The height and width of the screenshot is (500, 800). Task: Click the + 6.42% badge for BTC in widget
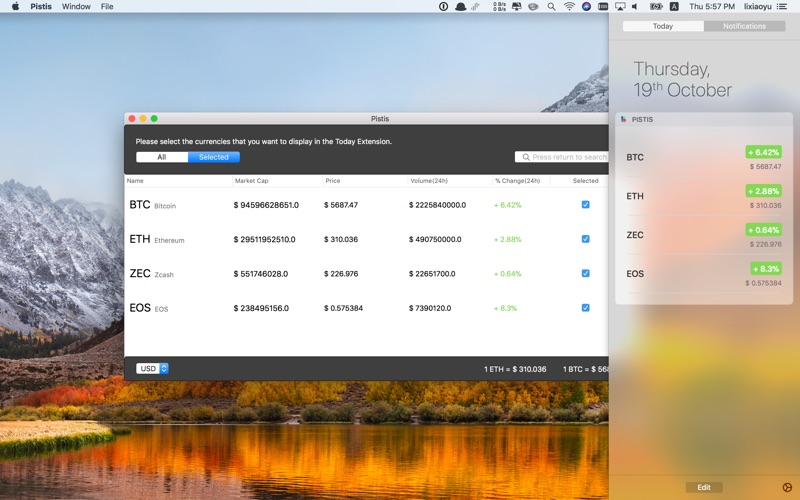coord(763,152)
